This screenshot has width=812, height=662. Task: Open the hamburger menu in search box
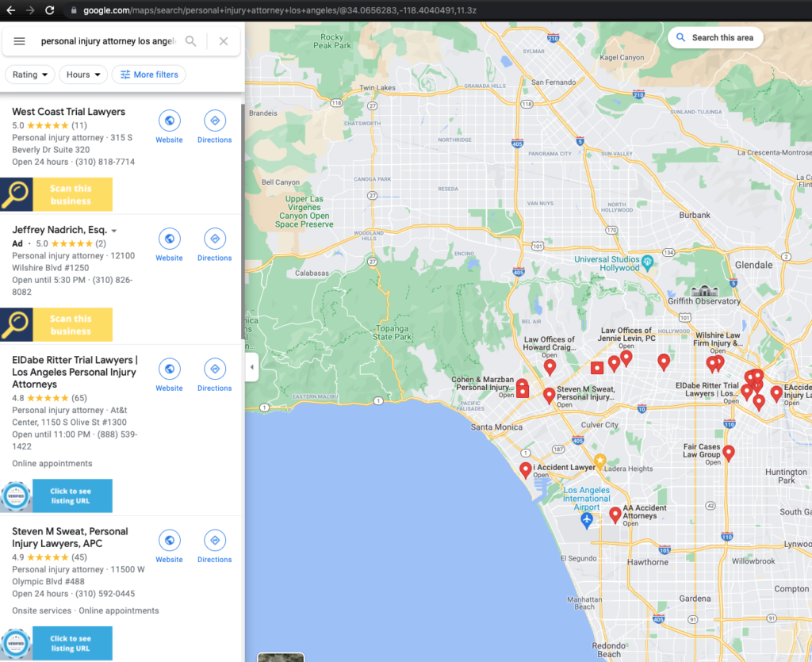click(19, 41)
